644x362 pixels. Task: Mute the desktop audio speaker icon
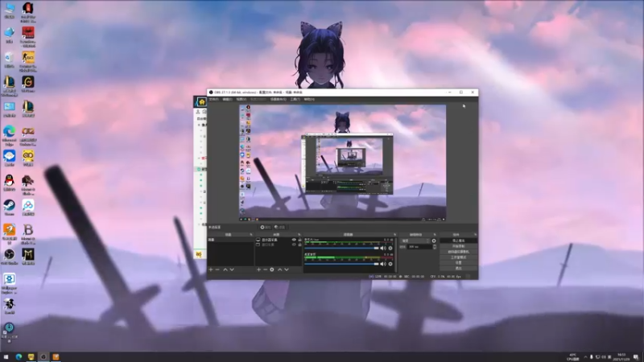pyautogui.click(x=383, y=264)
